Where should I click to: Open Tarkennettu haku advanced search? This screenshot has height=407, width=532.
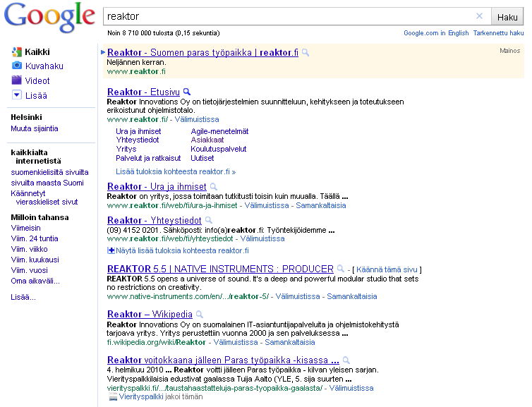[x=498, y=33]
